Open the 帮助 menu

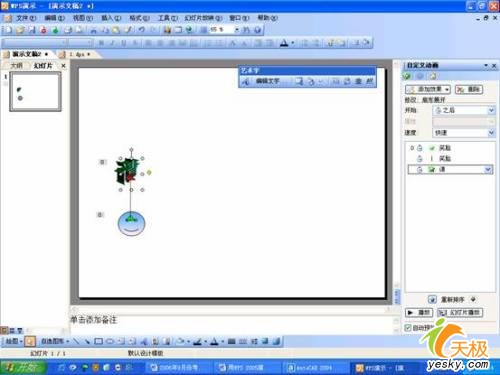(267, 18)
